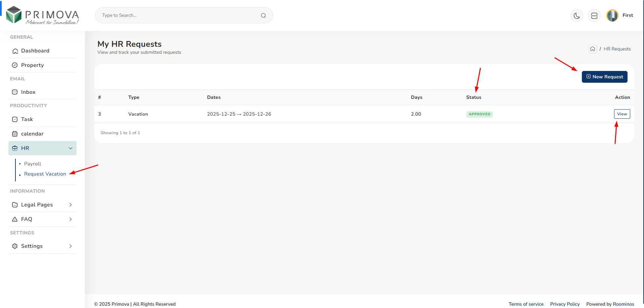
Task: Open the user profile avatar
Action: coord(612,15)
